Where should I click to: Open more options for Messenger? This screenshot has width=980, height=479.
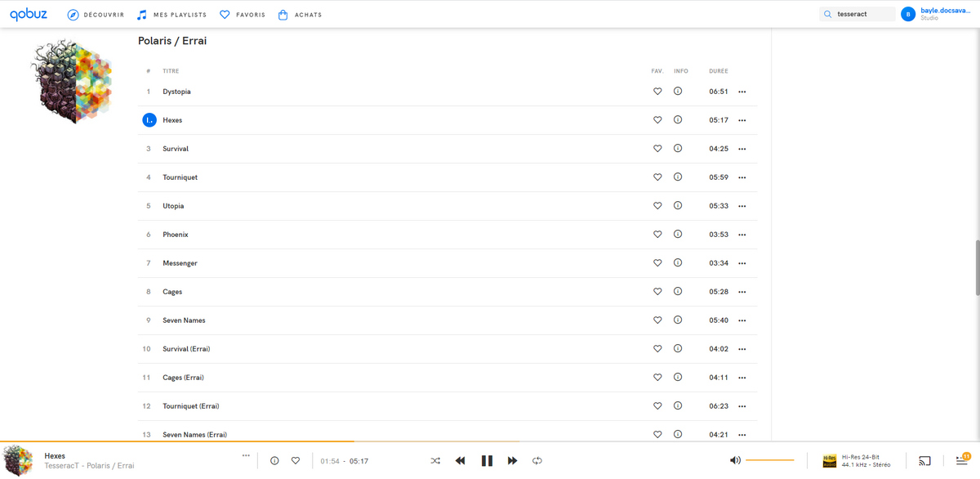tap(742, 263)
